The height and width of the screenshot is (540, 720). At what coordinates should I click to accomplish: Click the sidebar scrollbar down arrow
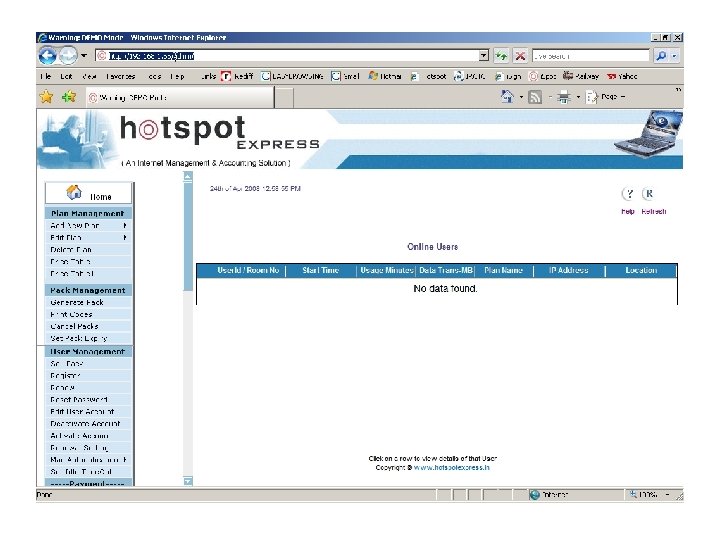pos(188,481)
